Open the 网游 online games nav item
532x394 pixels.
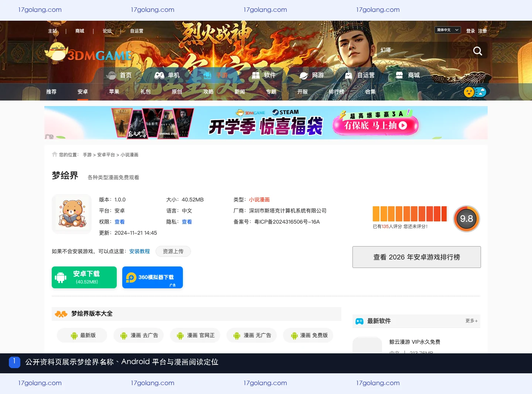tap(312, 75)
